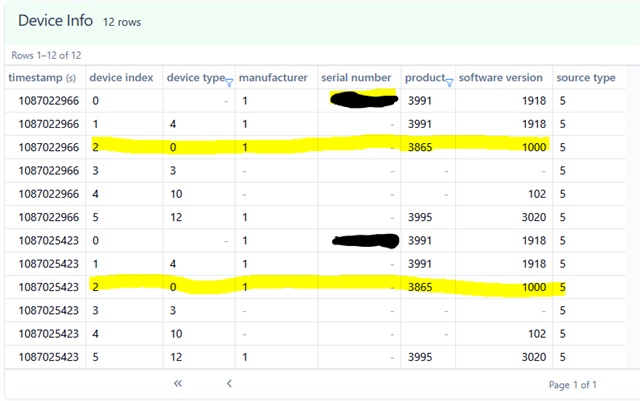This screenshot has width=640, height=401.
Task: Select the last row's timestamp 1087025423
Action: tap(46, 357)
